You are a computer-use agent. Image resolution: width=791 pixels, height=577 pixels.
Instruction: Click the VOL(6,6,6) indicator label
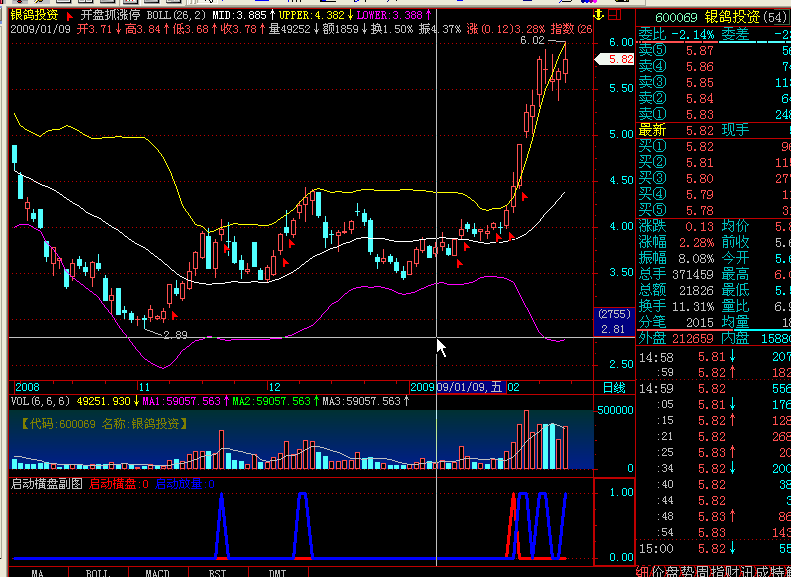coord(40,401)
